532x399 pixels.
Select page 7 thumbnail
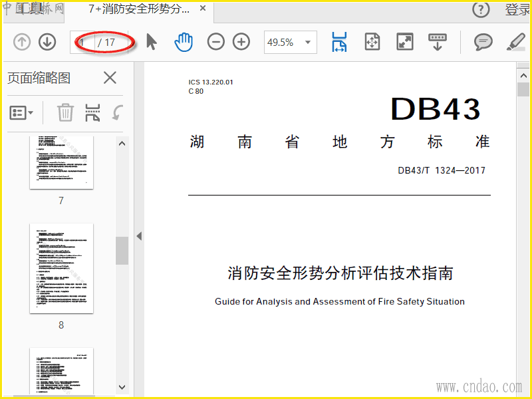[61, 162]
